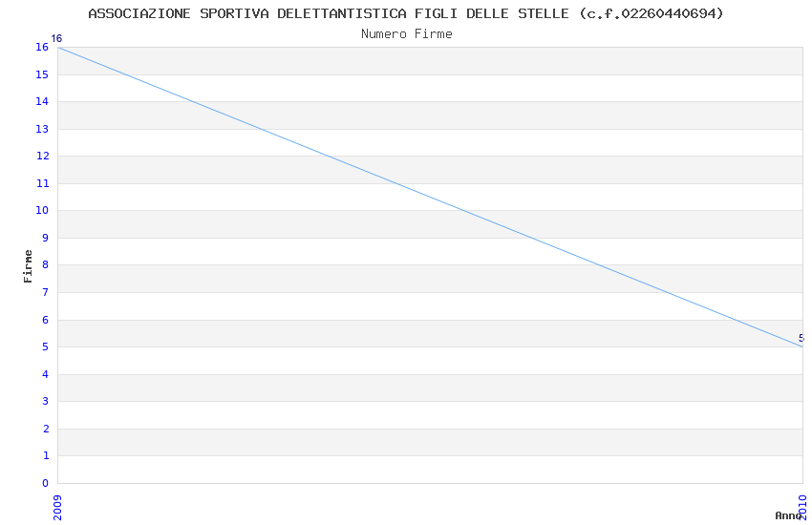Click the 'Anno' x-axis title
812x525 pixels.
point(787,515)
